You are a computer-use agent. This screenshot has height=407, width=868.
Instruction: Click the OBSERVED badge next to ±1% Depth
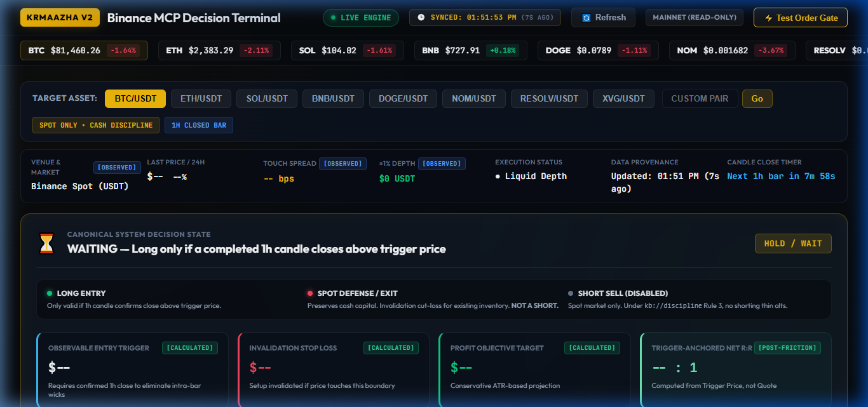click(x=442, y=164)
